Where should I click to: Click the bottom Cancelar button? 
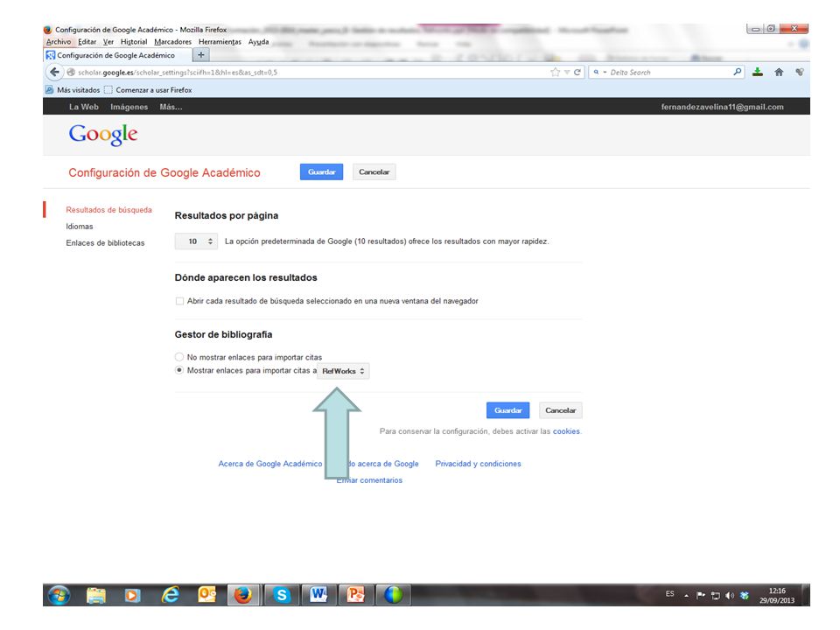pyautogui.click(x=560, y=410)
